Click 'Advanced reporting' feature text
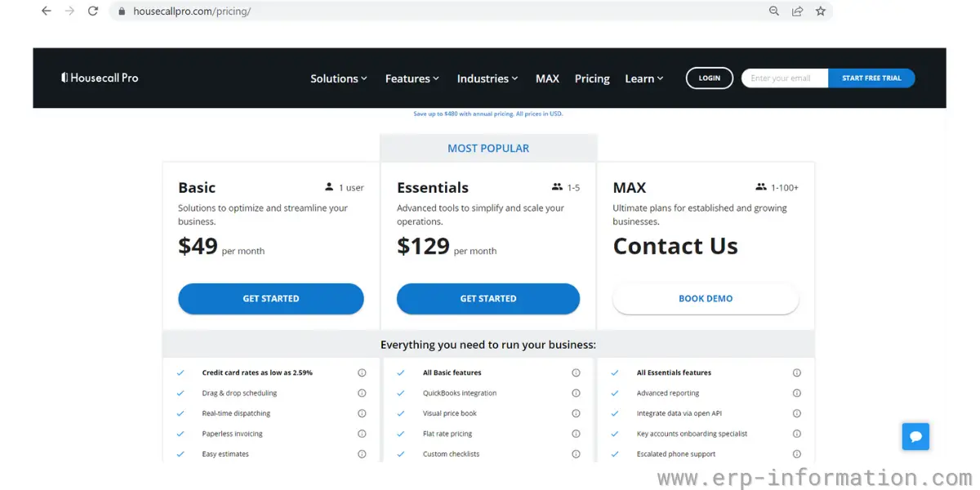Image resolution: width=980 pixels, height=490 pixels. click(x=668, y=393)
